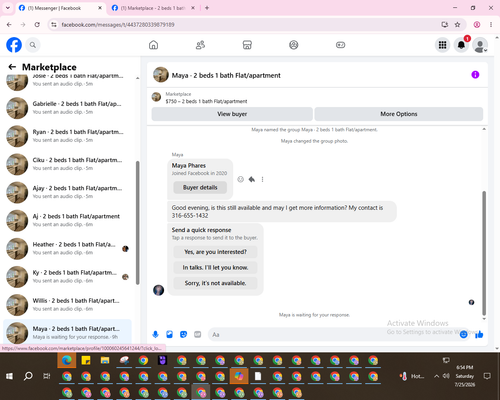
Task: Click the back arrow beside Marketplace
Action: point(12,67)
